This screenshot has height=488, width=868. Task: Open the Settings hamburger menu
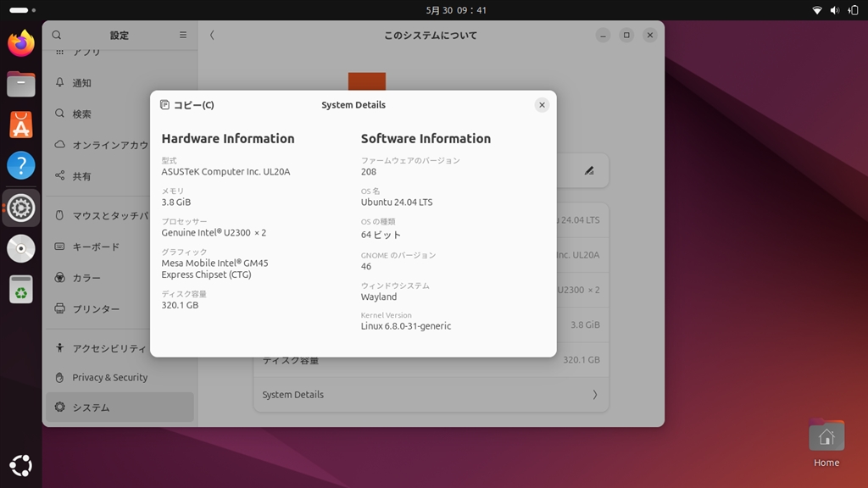tap(183, 35)
